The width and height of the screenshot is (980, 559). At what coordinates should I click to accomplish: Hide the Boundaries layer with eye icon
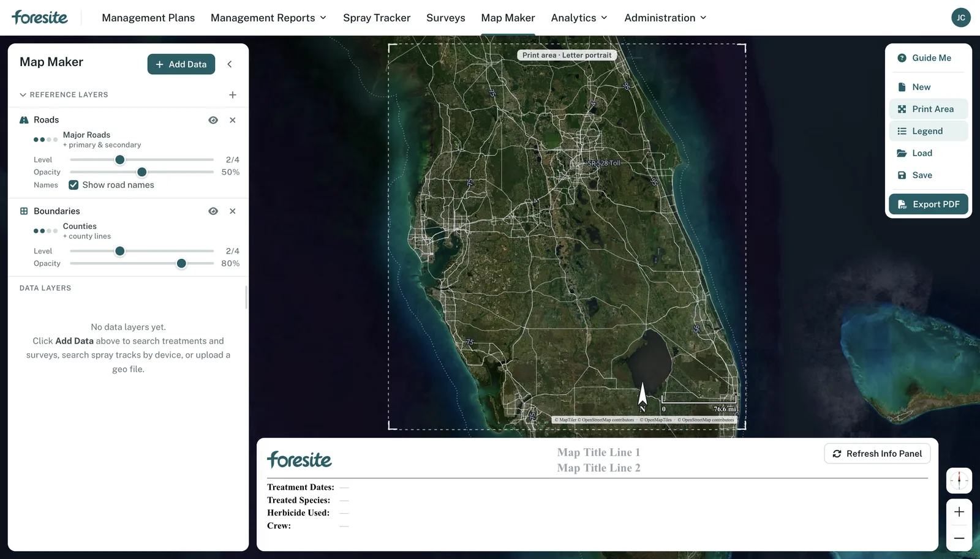(213, 211)
